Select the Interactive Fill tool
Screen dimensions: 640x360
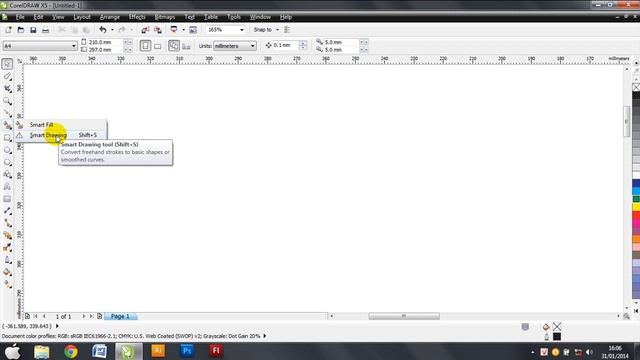tap(7, 284)
